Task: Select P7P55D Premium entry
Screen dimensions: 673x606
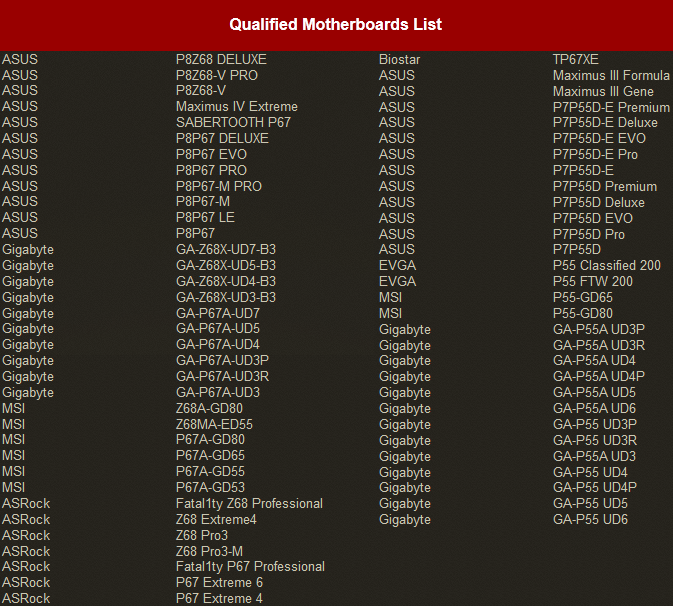Action: coord(605,186)
